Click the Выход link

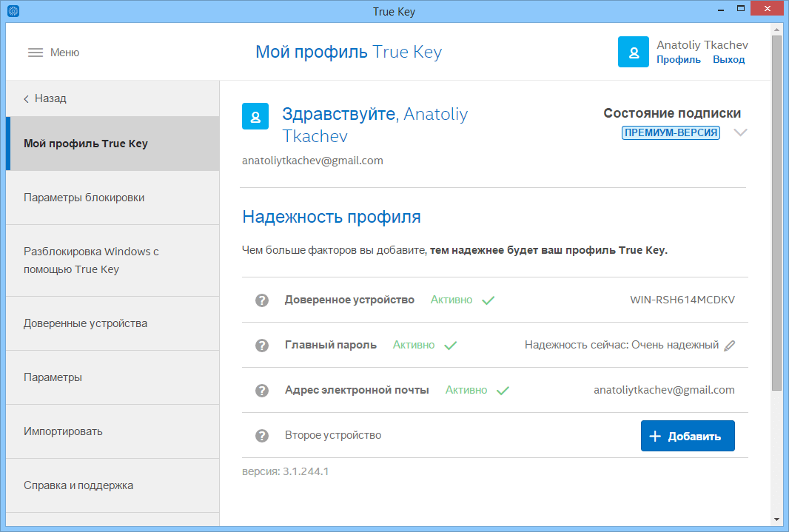pos(729,60)
